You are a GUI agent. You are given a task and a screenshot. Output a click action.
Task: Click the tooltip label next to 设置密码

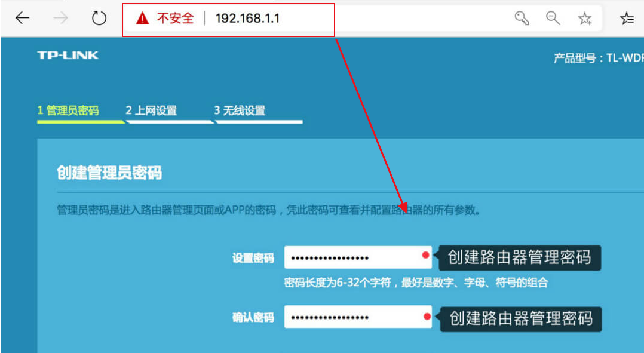519,257
